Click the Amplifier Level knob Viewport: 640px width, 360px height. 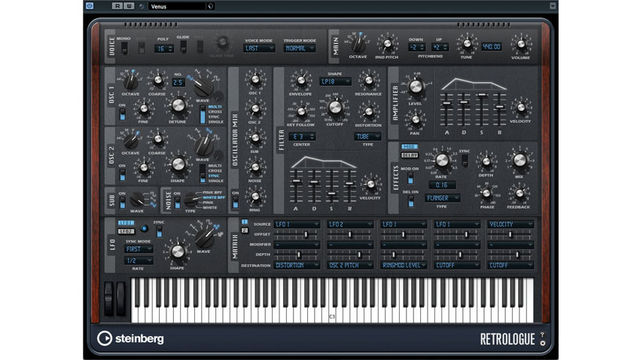[x=415, y=87]
